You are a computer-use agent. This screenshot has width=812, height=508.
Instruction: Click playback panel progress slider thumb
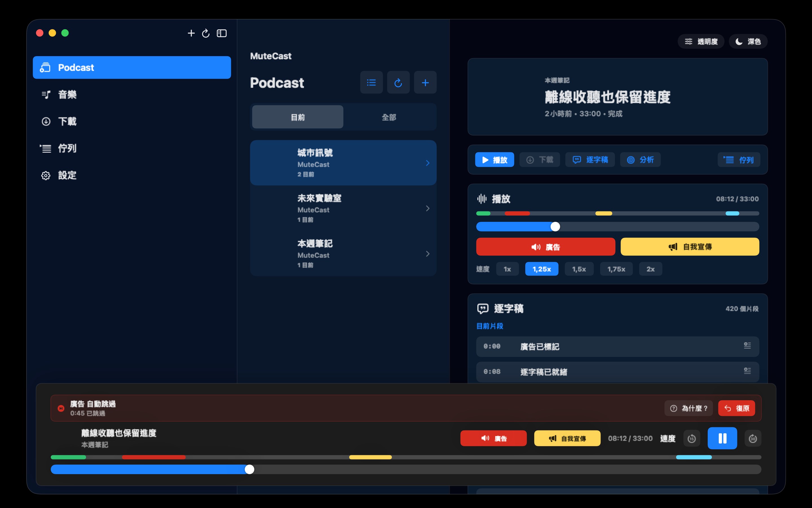555,227
